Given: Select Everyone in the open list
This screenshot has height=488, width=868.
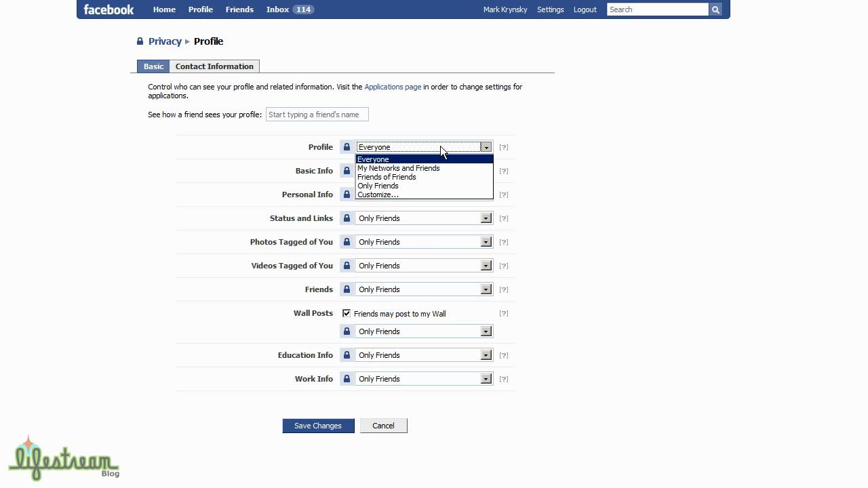Looking at the screenshot, I should pos(425,159).
